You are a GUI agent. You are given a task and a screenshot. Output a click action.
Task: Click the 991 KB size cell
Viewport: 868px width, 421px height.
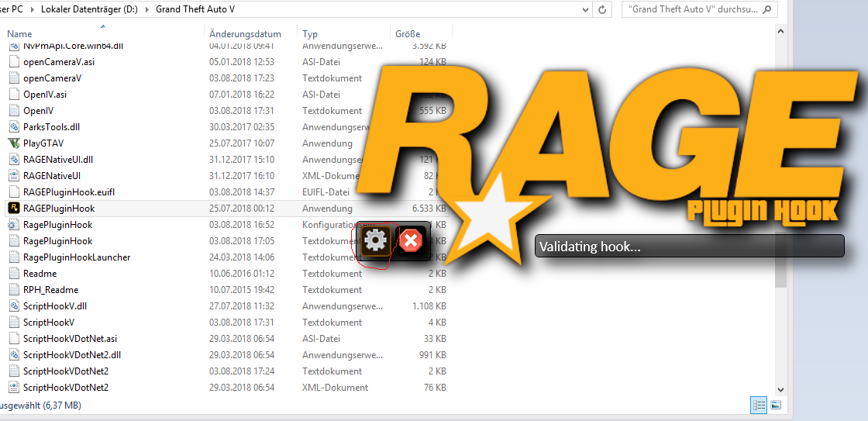[432, 355]
